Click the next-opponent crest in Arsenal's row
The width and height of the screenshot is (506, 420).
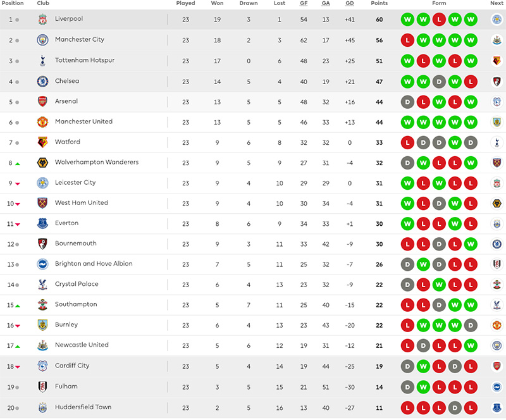pyautogui.click(x=497, y=102)
